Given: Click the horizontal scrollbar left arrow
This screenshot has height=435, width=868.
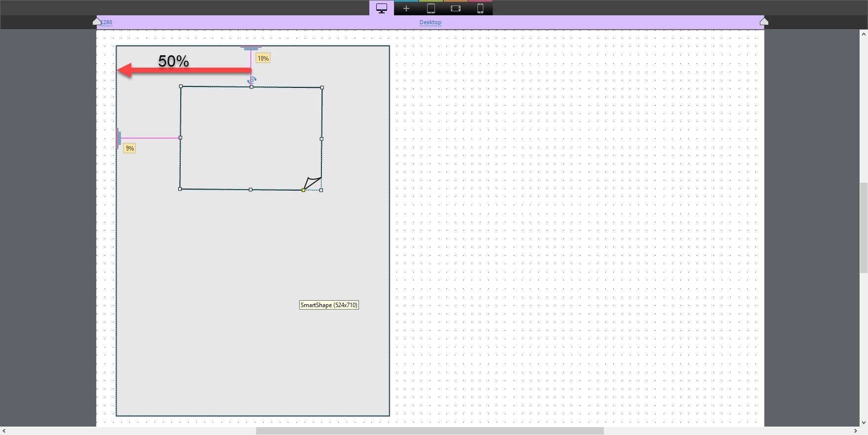Looking at the screenshot, I should click(4, 431).
